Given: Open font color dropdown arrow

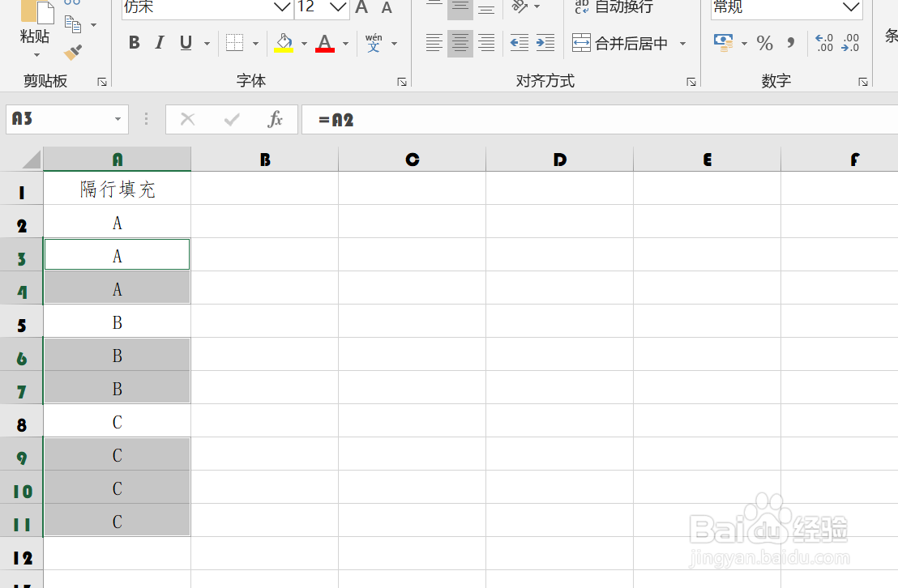Looking at the screenshot, I should pos(345,44).
